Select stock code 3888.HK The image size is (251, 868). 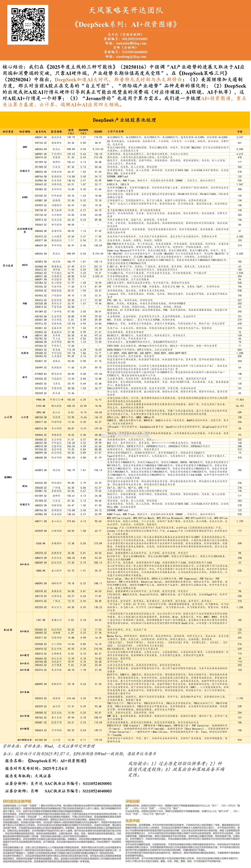point(41,570)
